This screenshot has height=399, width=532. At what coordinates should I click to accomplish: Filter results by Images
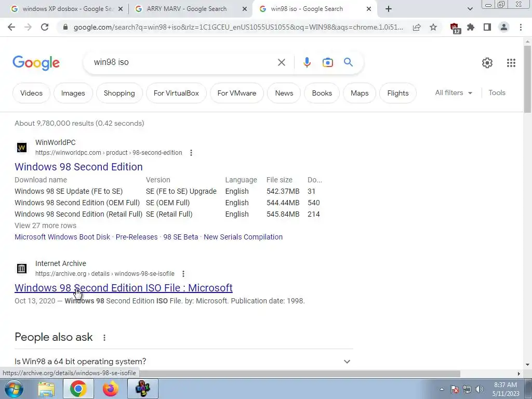(x=73, y=93)
